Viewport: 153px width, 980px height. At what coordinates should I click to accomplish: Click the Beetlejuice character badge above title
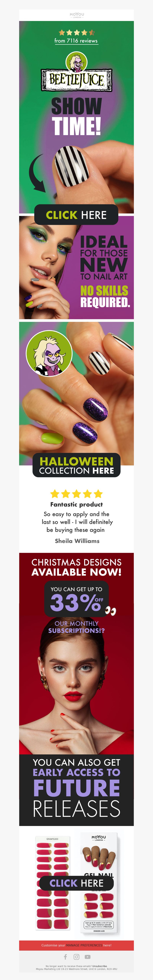click(x=76, y=62)
